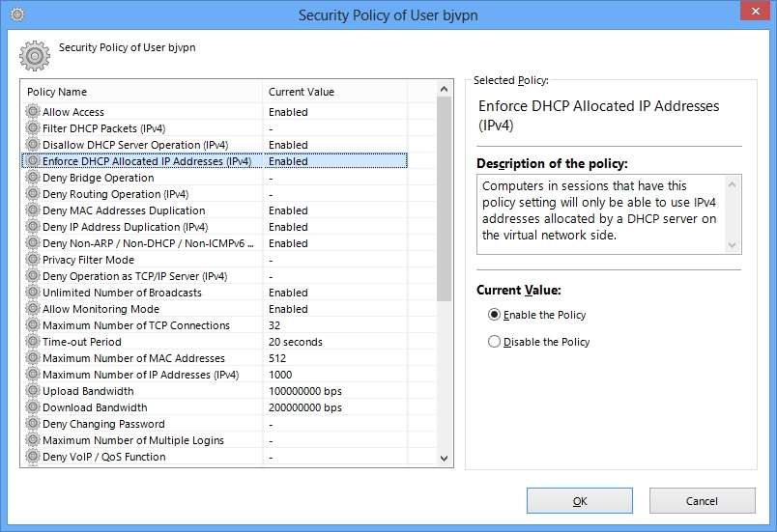777x532 pixels.
Task: Confirm changes with the OK button
Action: coord(579,501)
